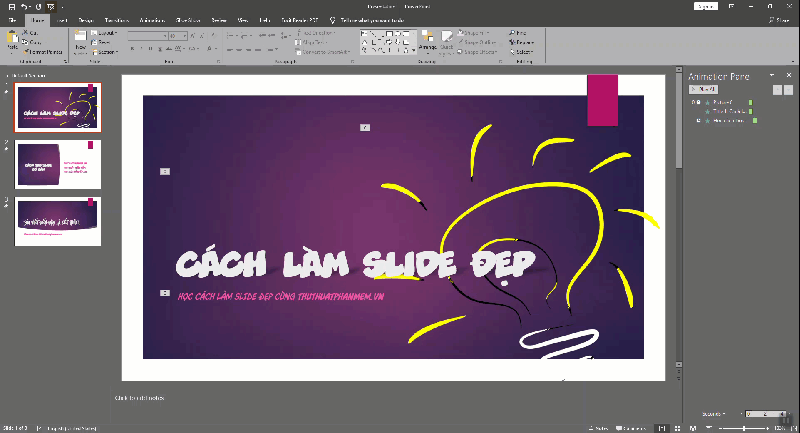This screenshot has height=433, width=800.
Task: Toggle Italic text formatting
Action: click(x=141, y=49)
